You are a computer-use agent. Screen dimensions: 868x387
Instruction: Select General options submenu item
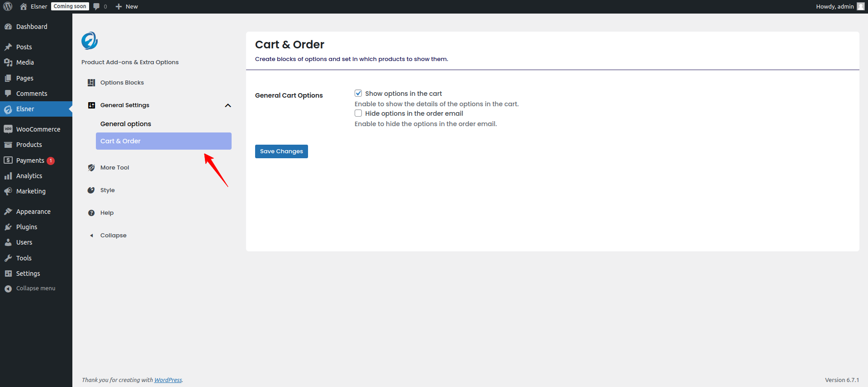[126, 124]
